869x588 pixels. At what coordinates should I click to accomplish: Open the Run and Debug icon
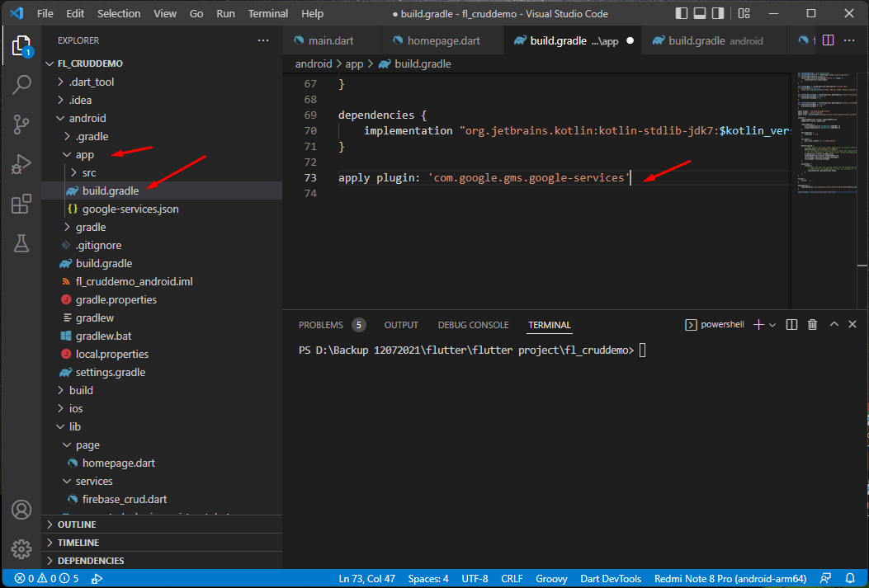21,164
